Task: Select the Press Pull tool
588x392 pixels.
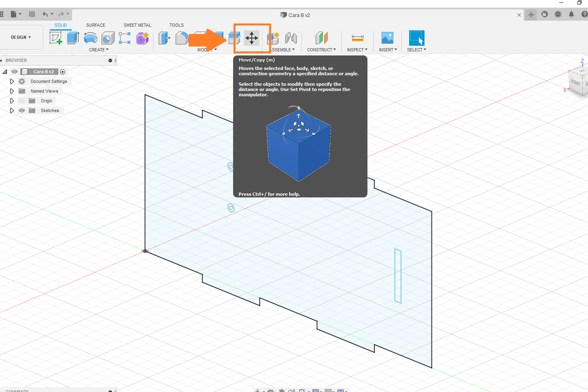Action: tap(164, 38)
